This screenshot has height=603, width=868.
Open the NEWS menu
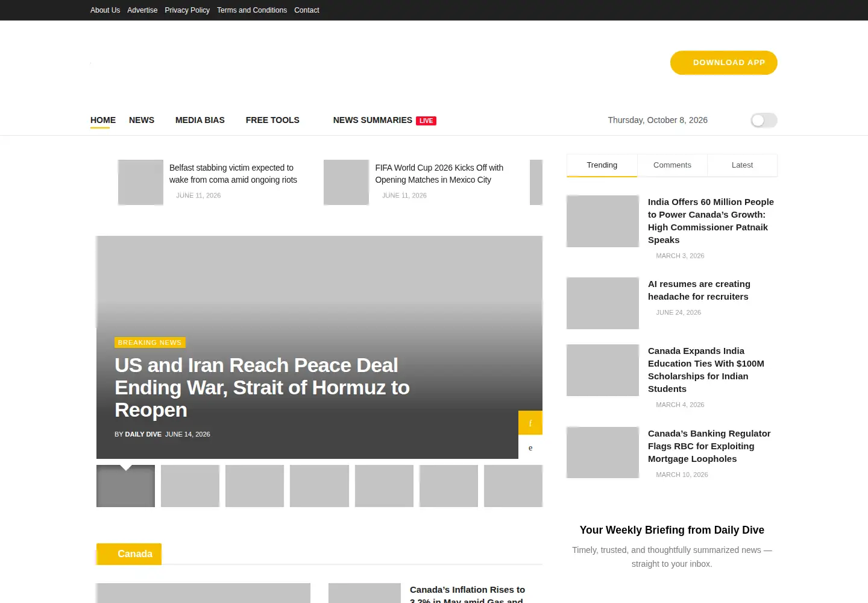(142, 120)
